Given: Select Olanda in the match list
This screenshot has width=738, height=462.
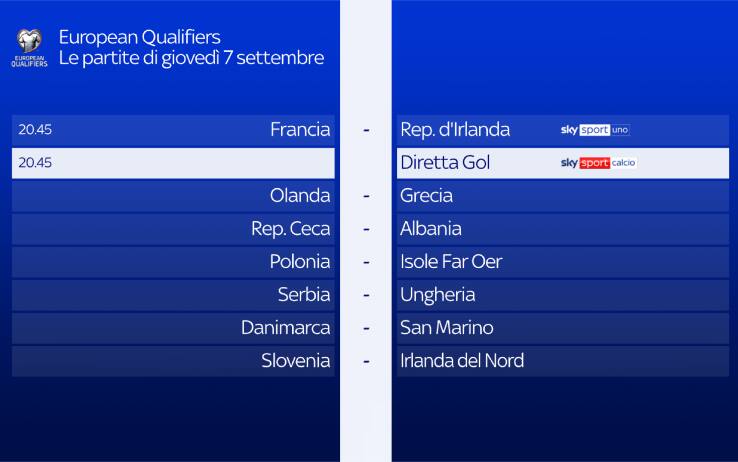Looking at the screenshot, I should [300, 196].
